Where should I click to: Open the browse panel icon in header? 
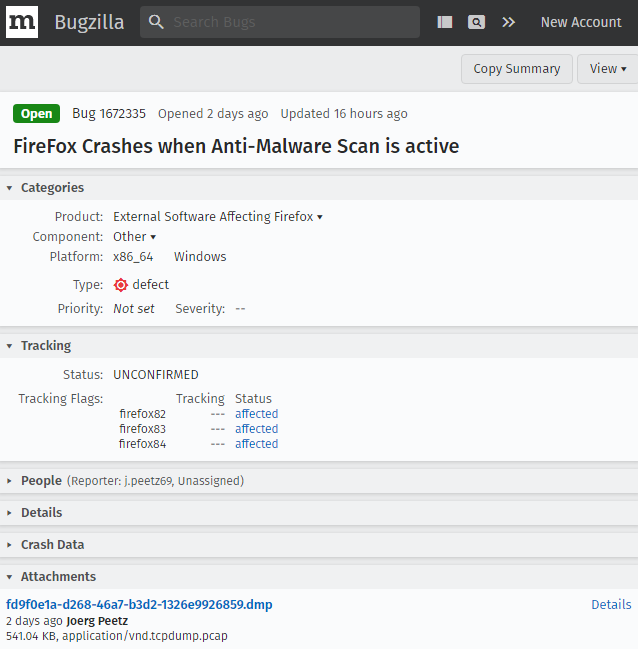[x=445, y=22]
